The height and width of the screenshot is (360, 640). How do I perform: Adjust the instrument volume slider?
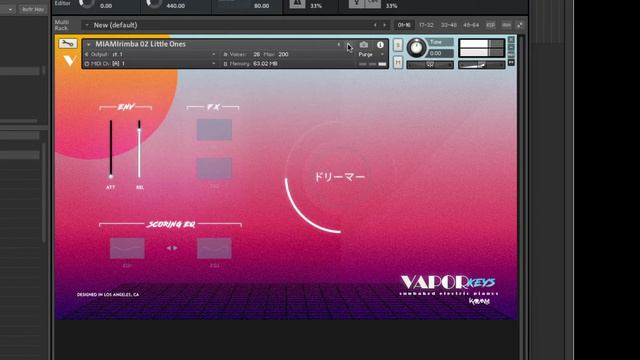(x=482, y=65)
